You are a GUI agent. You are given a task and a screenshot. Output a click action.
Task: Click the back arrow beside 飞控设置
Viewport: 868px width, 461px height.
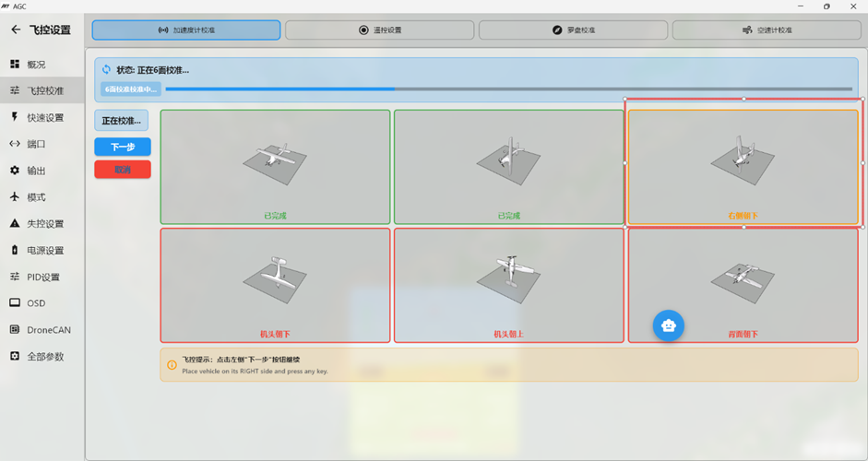tap(15, 30)
